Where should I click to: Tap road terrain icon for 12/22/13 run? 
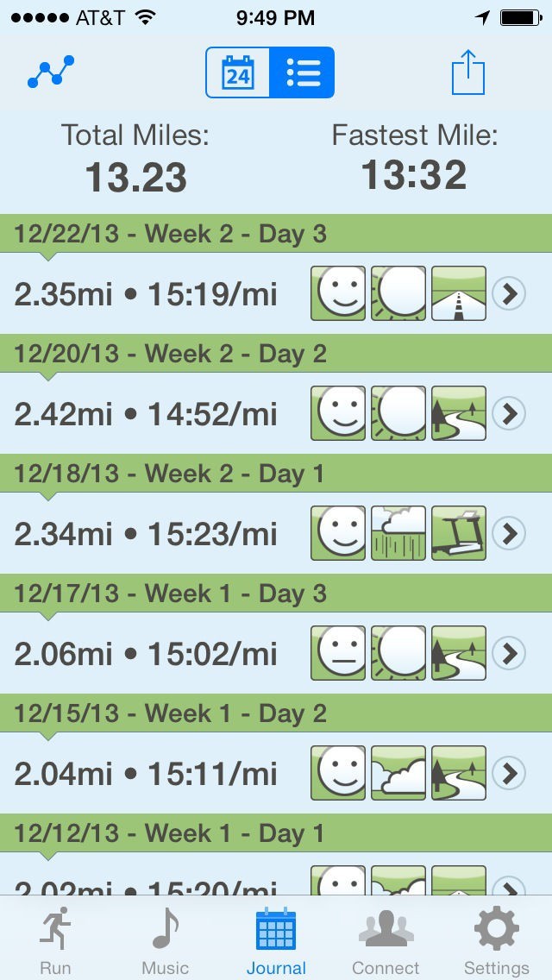pyautogui.click(x=459, y=294)
